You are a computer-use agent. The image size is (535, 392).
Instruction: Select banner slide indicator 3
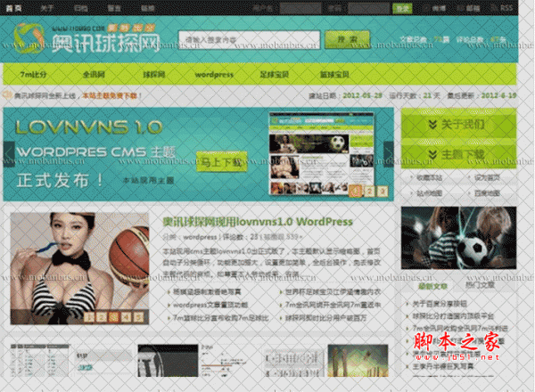[383, 192]
